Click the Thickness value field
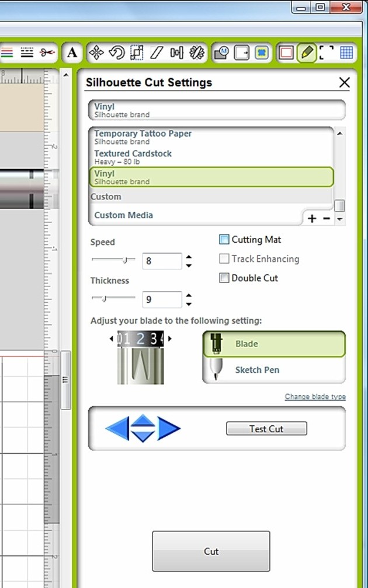Image resolution: width=368 pixels, height=588 pixels. pos(162,300)
